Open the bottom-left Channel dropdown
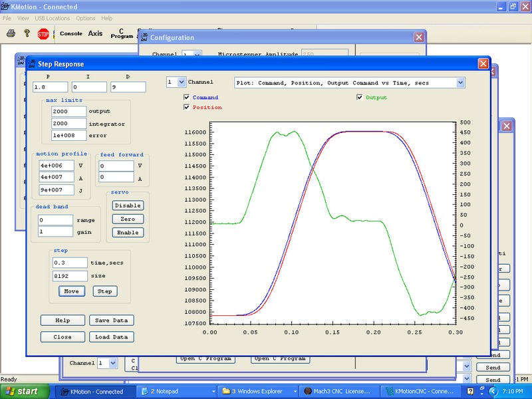The height and width of the screenshot is (399, 532). point(112,363)
